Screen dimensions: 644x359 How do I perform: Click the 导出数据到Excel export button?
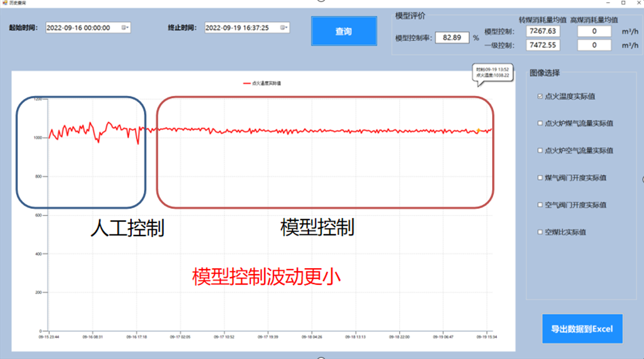click(582, 328)
